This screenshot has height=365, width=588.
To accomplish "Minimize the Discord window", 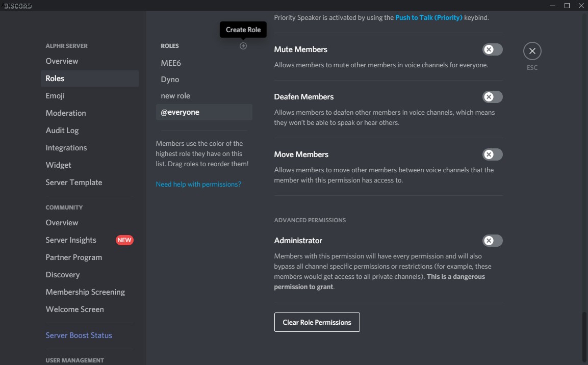I will click(553, 6).
